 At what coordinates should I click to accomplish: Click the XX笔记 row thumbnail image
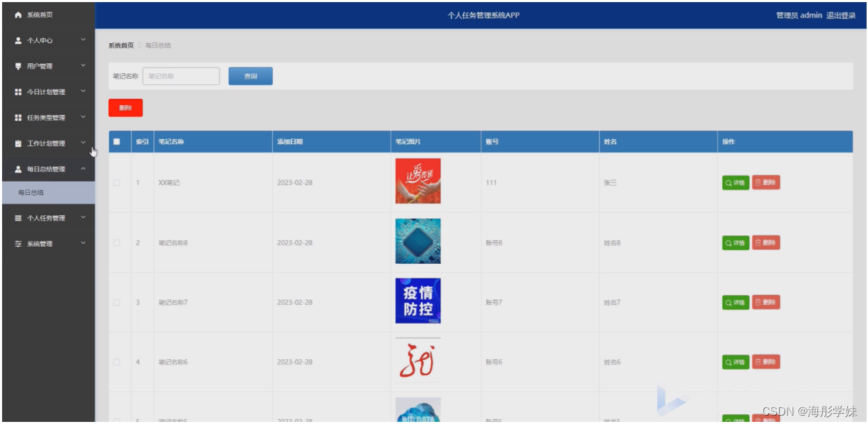(418, 181)
